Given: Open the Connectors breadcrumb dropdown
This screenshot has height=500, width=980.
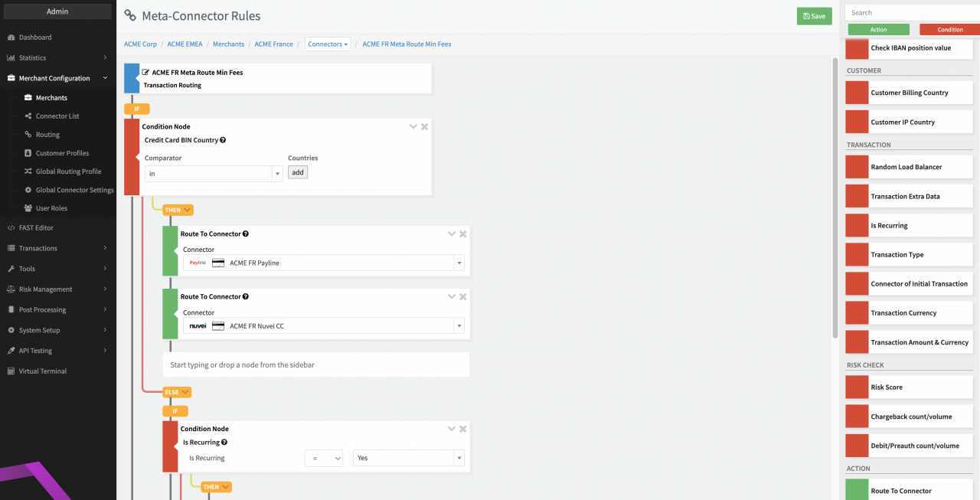Looking at the screenshot, I should [x=328, y=44].
